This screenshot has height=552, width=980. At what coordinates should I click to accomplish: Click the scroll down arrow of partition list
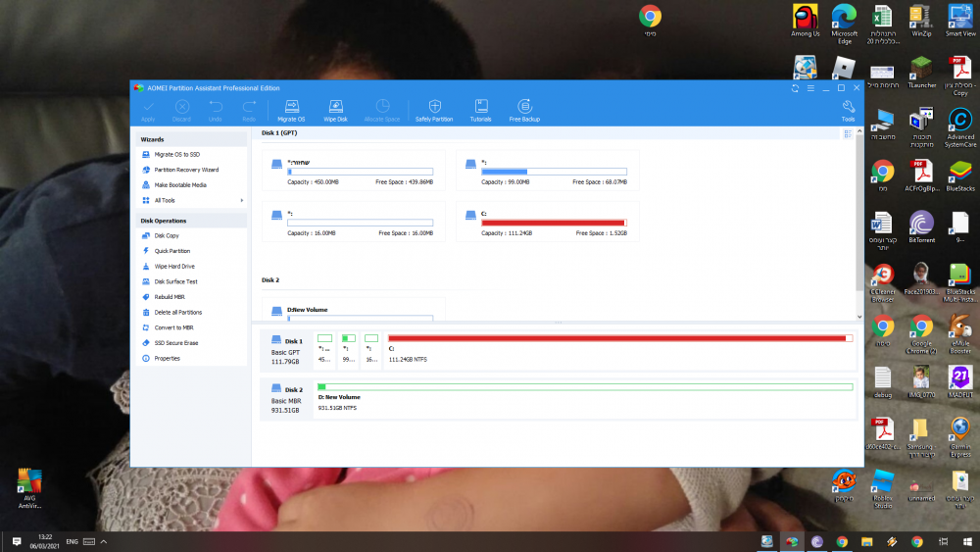point(859,317)
